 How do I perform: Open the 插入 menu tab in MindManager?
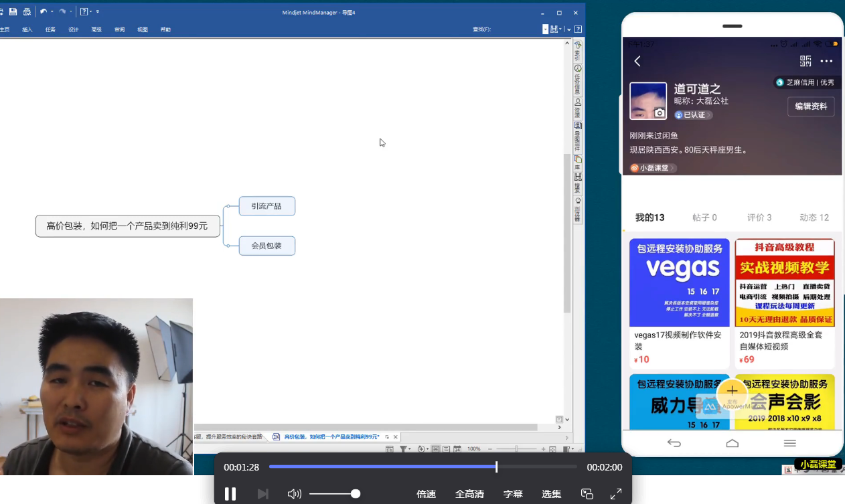tap(27, 29)
